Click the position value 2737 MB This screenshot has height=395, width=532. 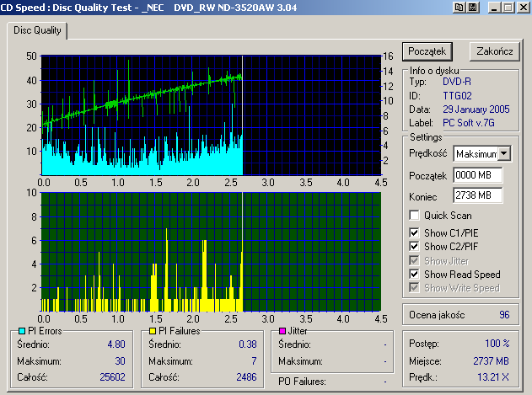click(x=491, y=361)
